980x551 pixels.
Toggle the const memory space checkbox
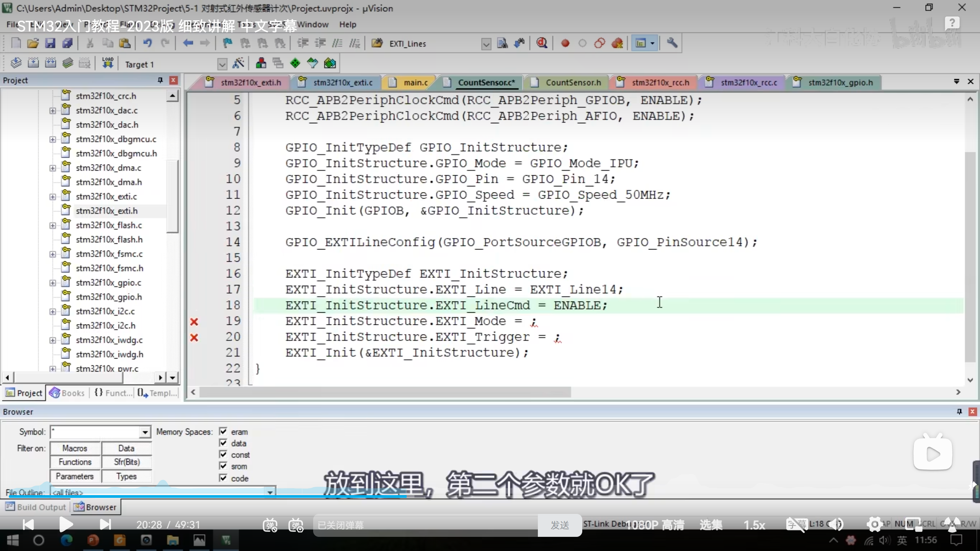(223, 455)
